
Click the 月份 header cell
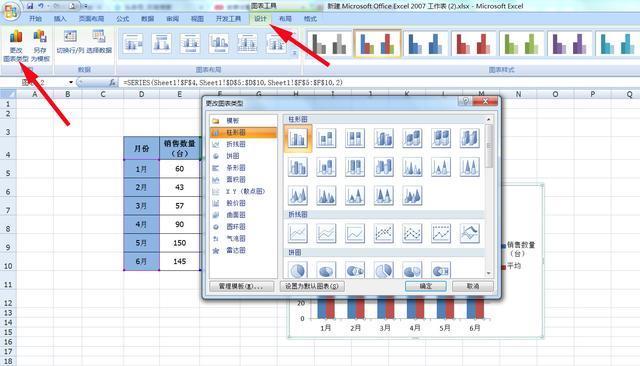(141, 149)
